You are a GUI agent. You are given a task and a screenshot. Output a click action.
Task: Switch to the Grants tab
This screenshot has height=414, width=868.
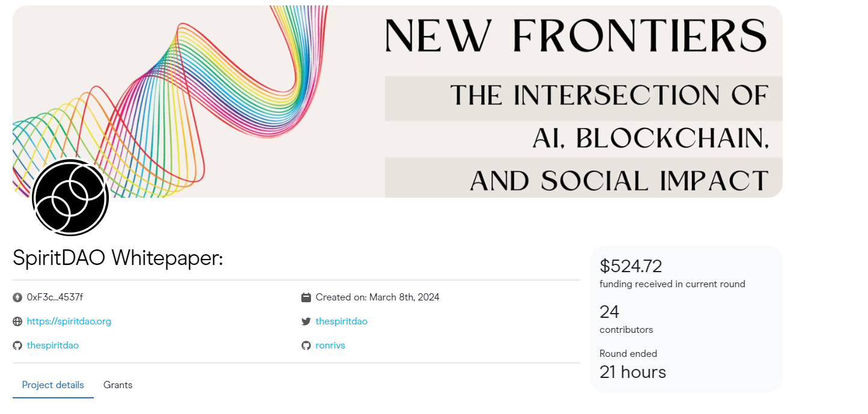point(118,385)
